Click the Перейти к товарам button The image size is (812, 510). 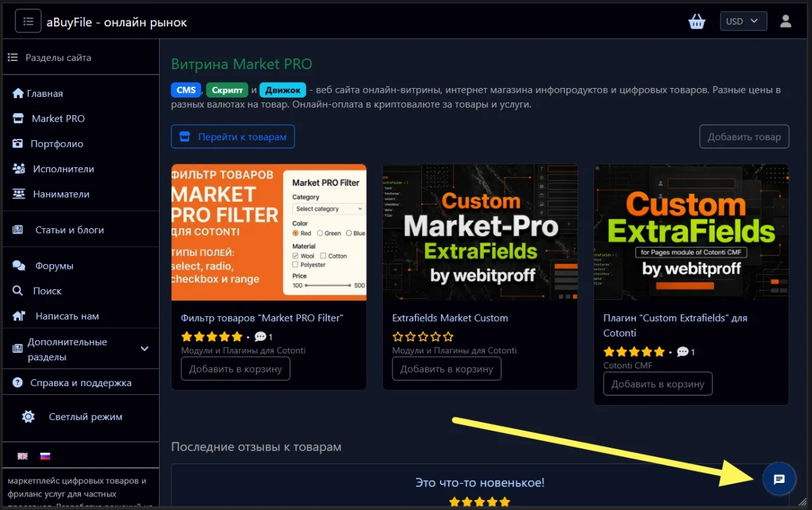(x=233, y=137)
